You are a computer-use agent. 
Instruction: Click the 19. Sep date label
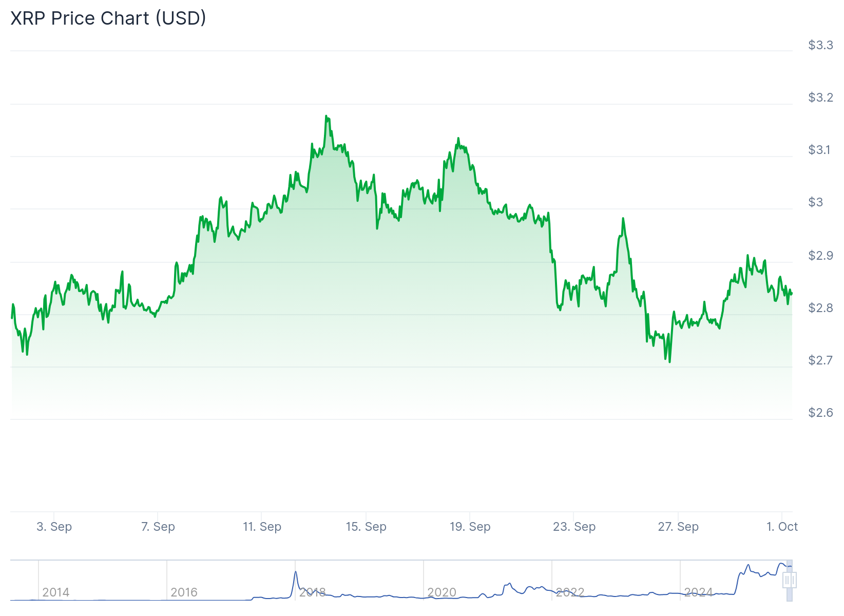470,527
